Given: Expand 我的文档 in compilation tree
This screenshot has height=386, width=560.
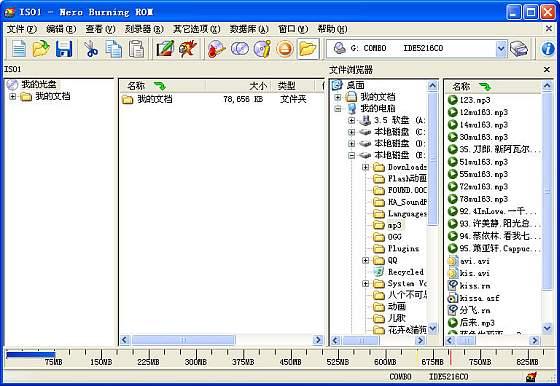Looking at the screenshot, I should pos(12,96).
